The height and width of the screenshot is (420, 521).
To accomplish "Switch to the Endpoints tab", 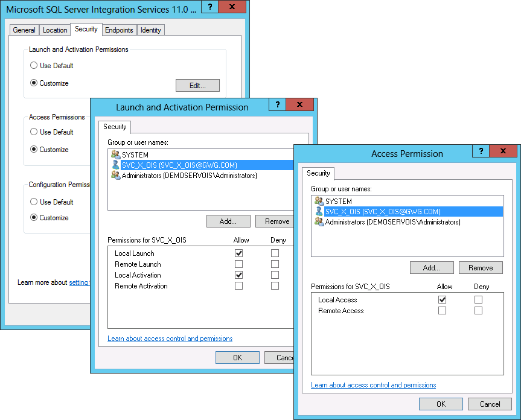I will 119,30.
